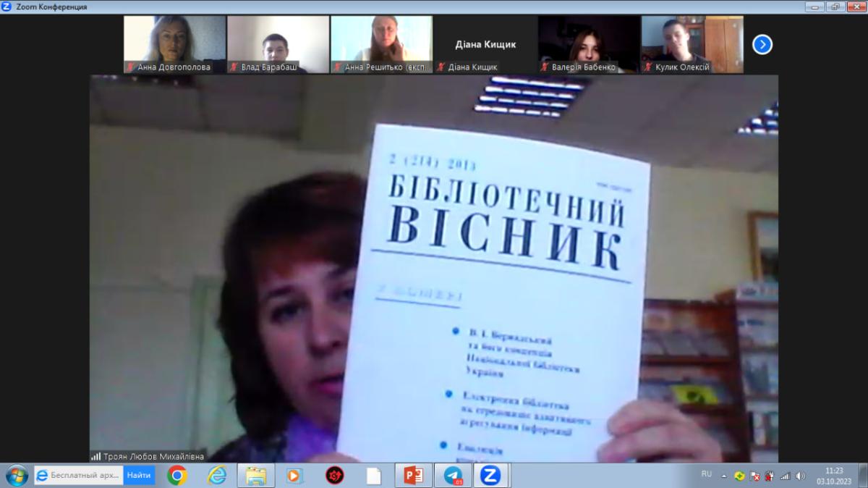
Task: Click muted mic icon of Валерія Бабенко
Action: (545, 67)
